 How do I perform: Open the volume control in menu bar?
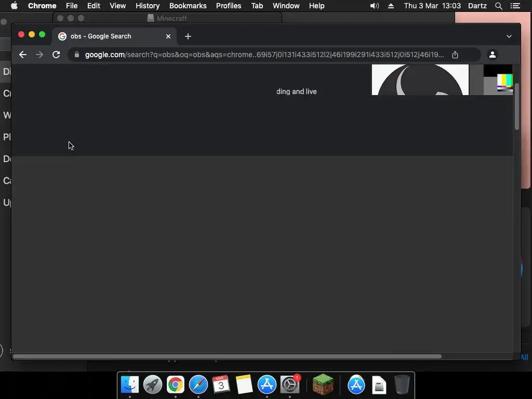(375, 6)
